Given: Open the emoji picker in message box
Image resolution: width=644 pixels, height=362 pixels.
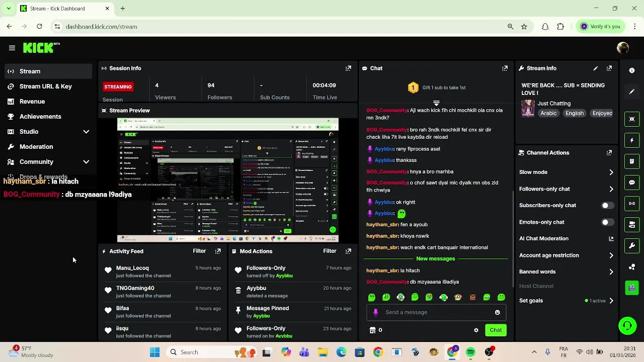Looking at the screenshot, I should click(497, 312).
